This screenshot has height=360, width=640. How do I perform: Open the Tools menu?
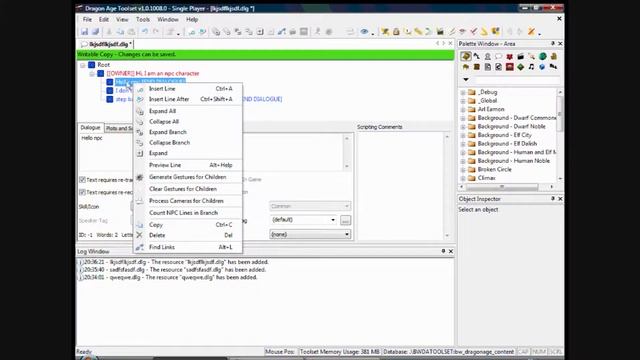pyautogui.click(x=143, y=19)
